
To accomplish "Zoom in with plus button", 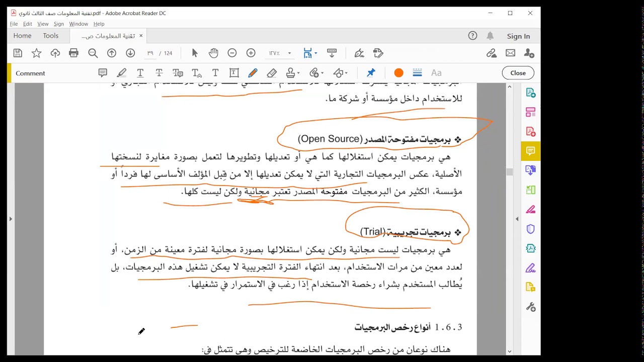I will tap(251, 53).
